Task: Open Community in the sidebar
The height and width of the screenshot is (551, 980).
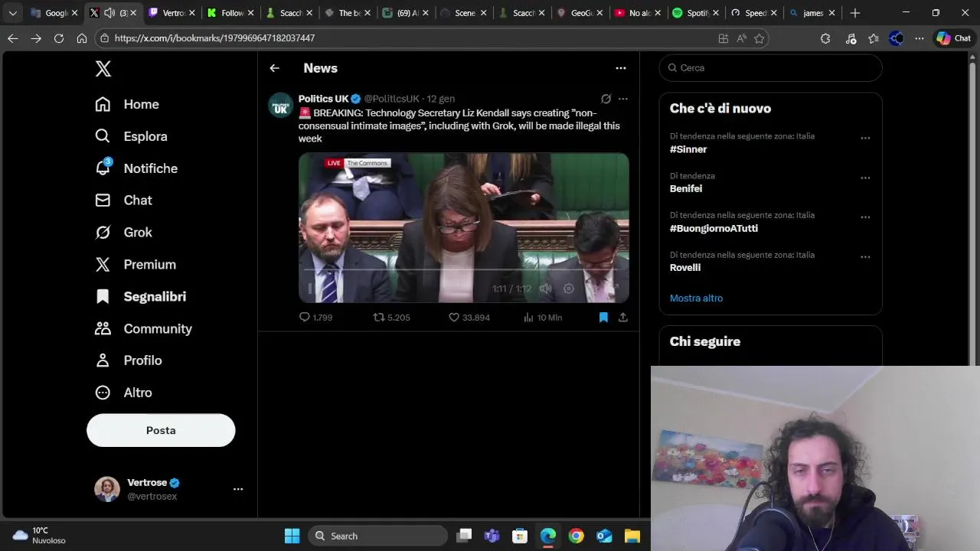Action: 143,328
